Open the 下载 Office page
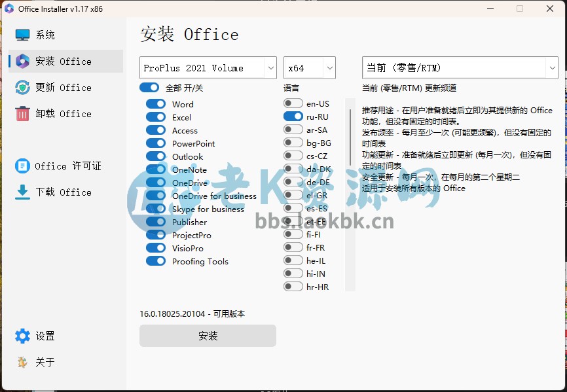 click(x=66, y=192)
